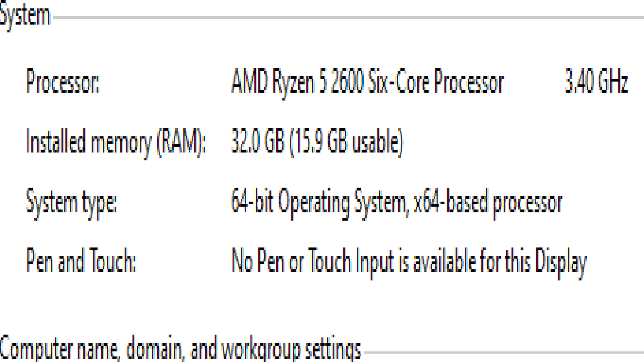This screenshot has width=644, height=362.
Task: Click the System section heading
Action: tap(25, 16)
